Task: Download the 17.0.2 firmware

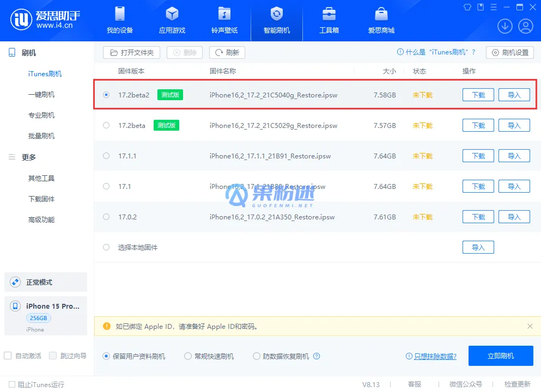Action: (x=478, y=217)
